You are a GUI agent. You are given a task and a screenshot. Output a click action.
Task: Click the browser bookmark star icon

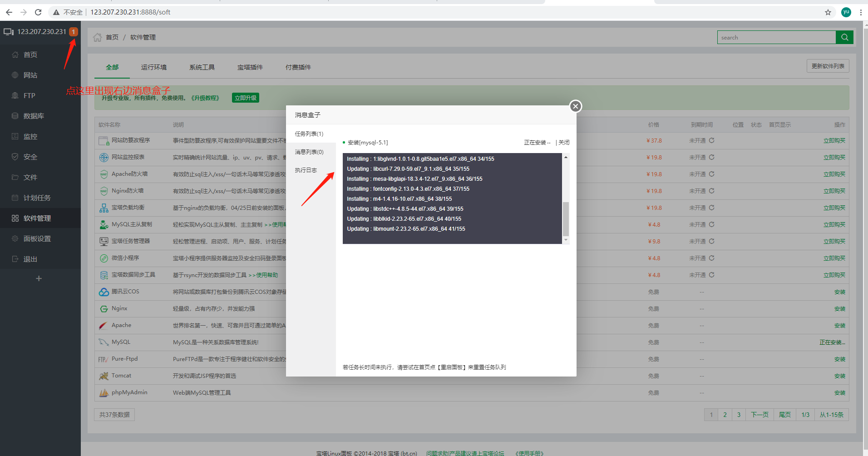828,12
